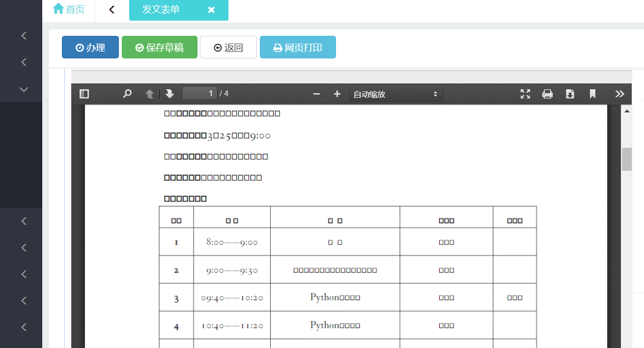This screenshot has height=348, width=644.
Task: Click the PDF bookmark current view icon
Action: click(592, 94)
